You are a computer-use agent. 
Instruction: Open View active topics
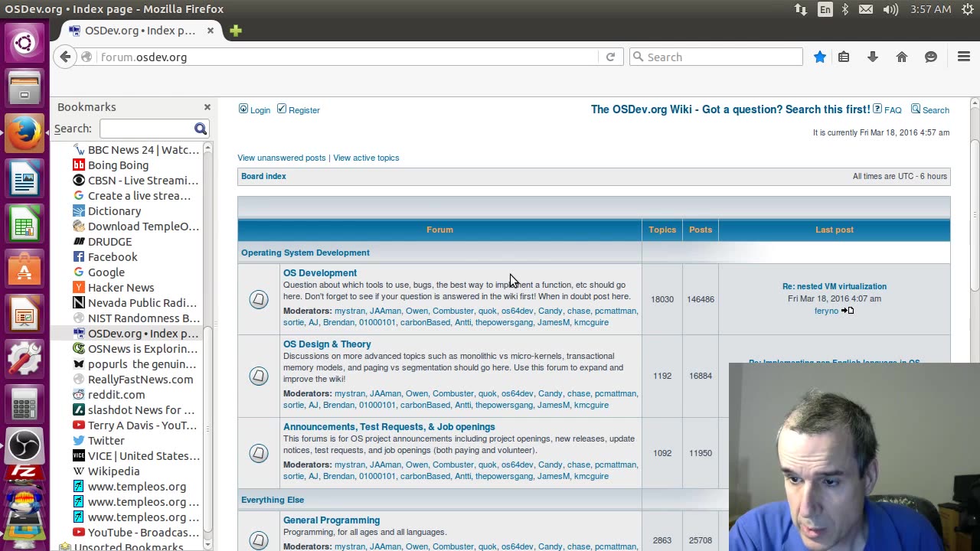coord(366,158)
